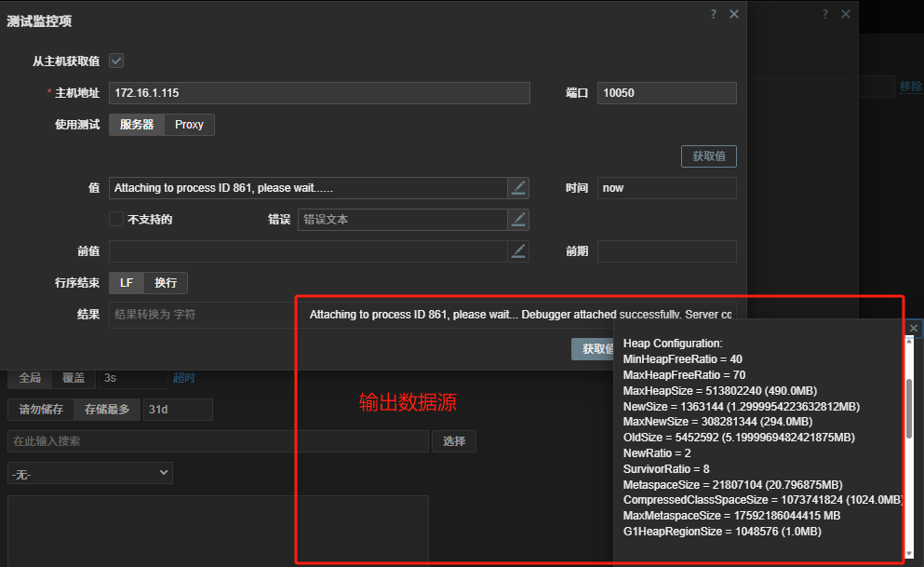The width and height of the screenshot is (924, 567).
Task: Click the scroll down arrow in the heap popup
Action: pos(910,554)
